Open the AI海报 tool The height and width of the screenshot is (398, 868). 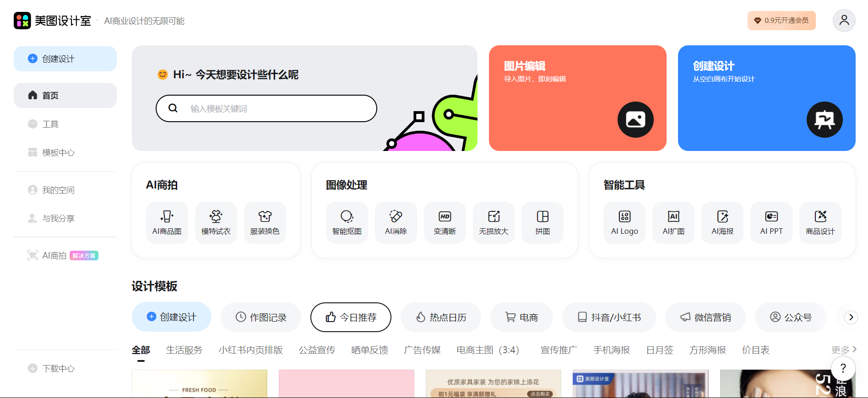click(x=723, y=223)
